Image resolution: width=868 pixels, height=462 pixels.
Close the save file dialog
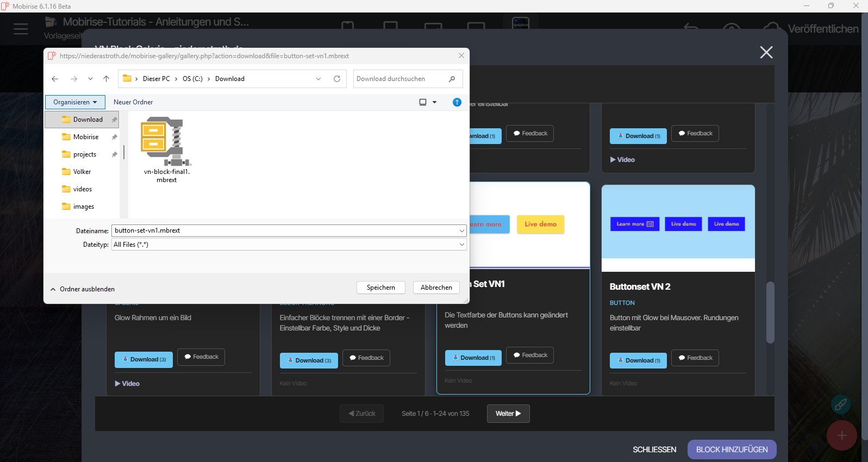(461, 55)
